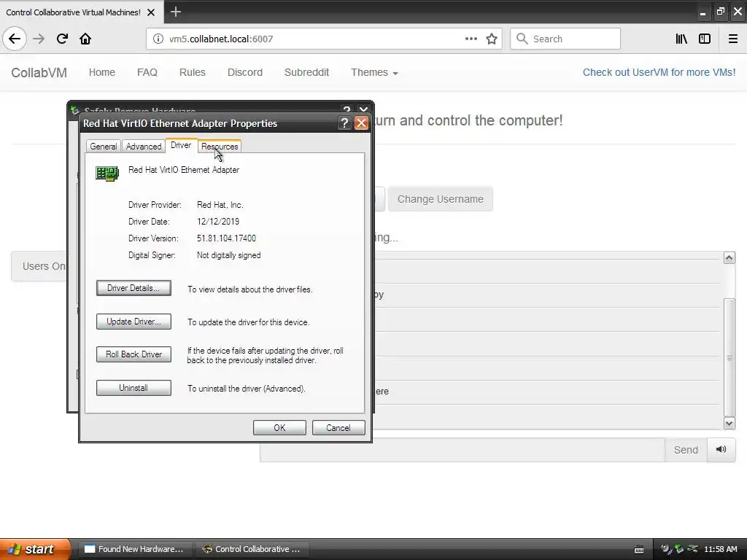
Task: Open page actions three-dot menu
Action: point(471,39)
